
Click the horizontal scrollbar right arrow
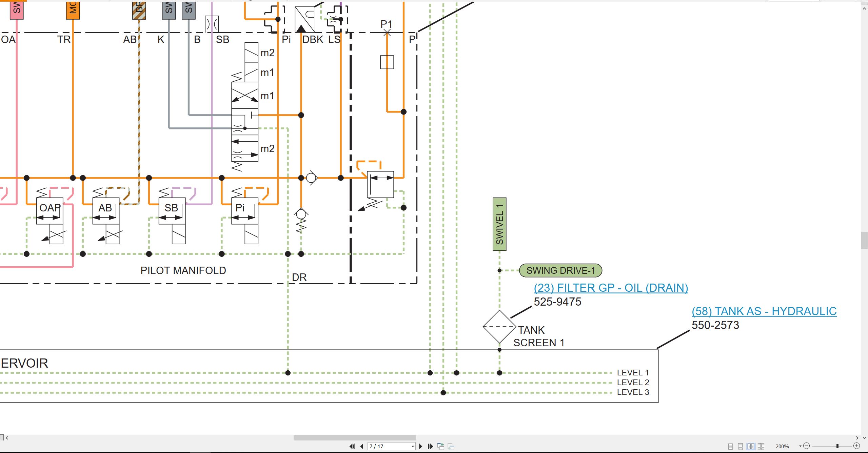[x=857, y=437]
